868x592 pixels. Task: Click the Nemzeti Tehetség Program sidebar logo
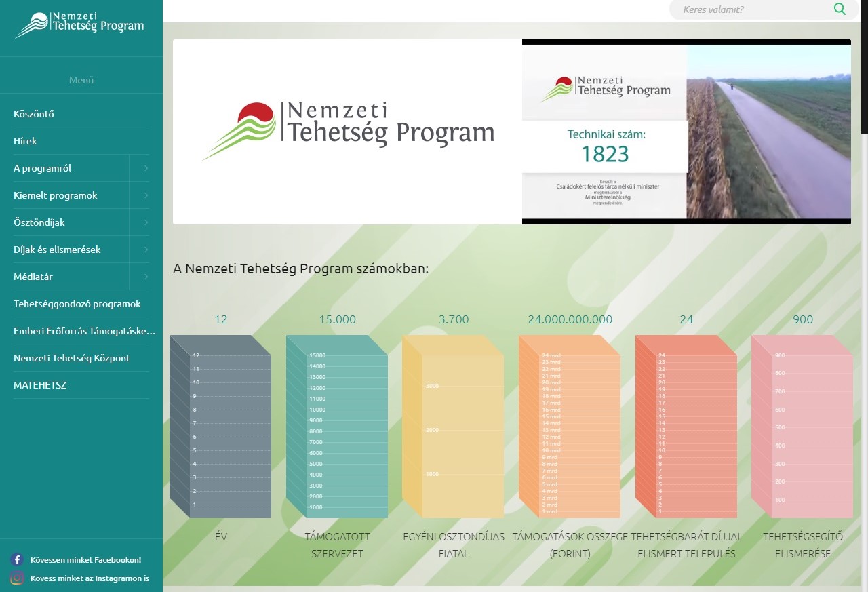click(x=80, y=26)
